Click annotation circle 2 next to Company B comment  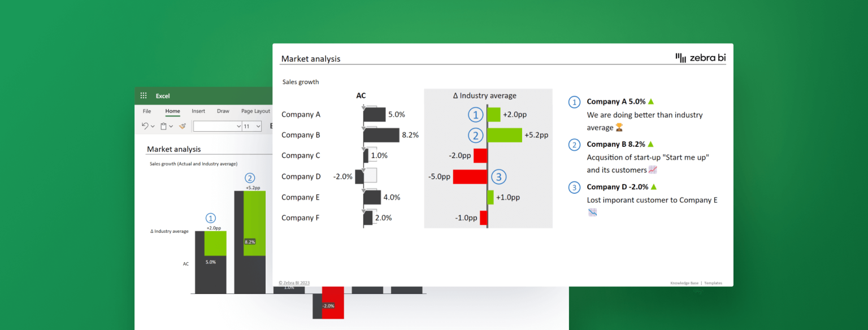click(x=574, y=145)
